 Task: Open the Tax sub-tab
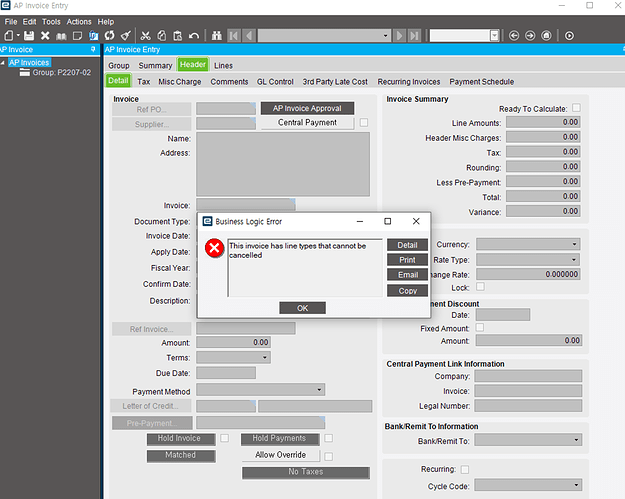[143, 82]
